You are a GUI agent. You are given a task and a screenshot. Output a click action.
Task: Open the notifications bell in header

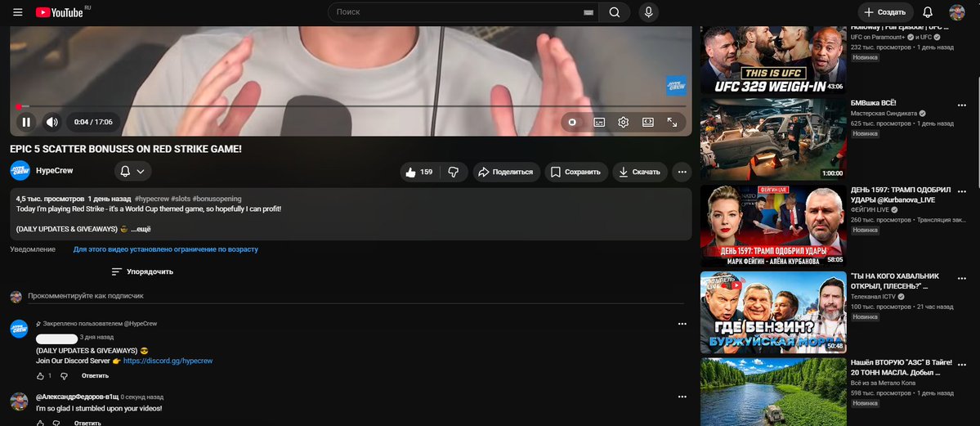pos(929,12)
